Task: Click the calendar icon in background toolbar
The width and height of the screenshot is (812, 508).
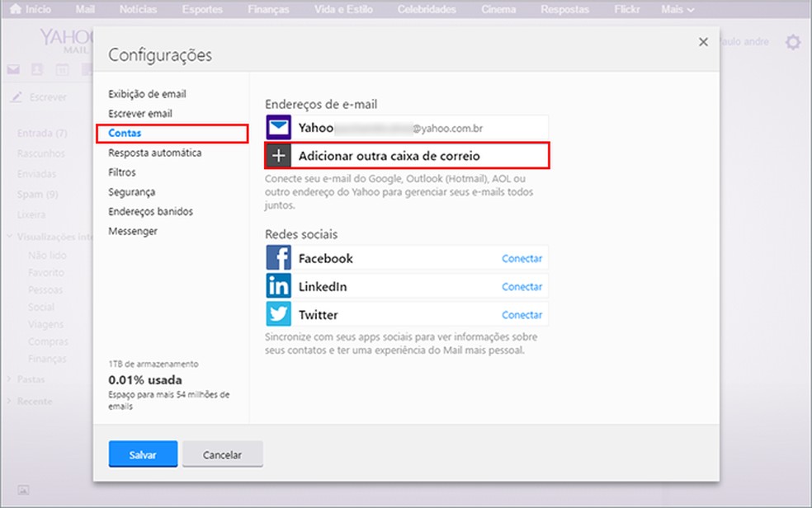Action: click(x=62, y=69)
